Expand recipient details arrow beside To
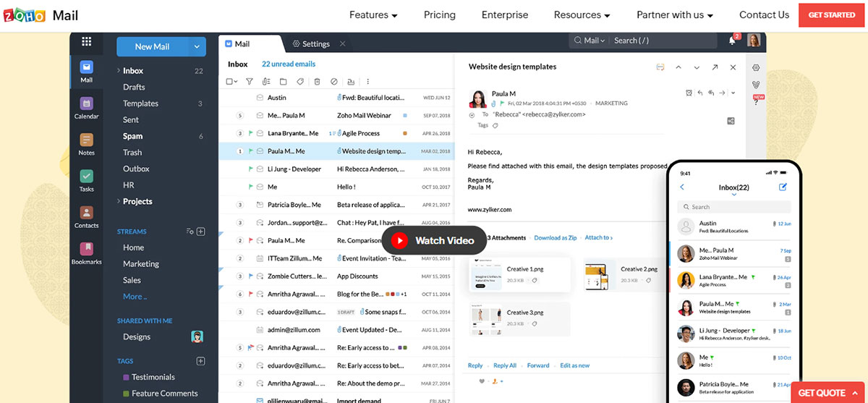Screen dimensions: 868x403 [x=472, y=114]
